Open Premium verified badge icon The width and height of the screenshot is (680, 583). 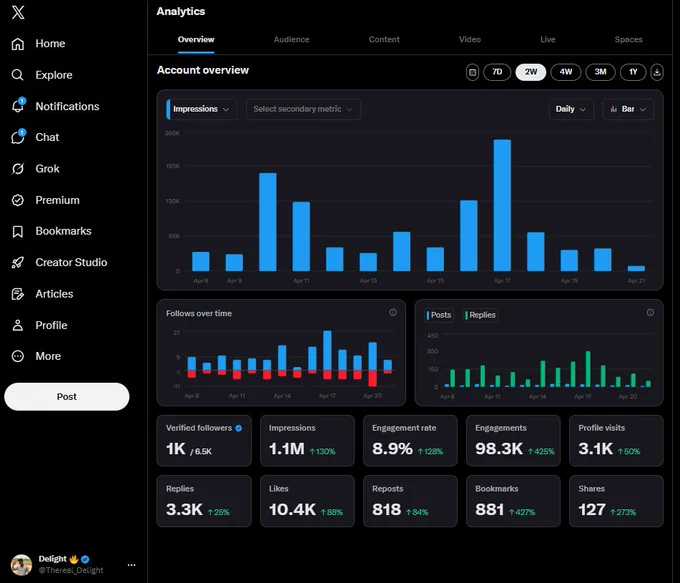tap(17, 200)
